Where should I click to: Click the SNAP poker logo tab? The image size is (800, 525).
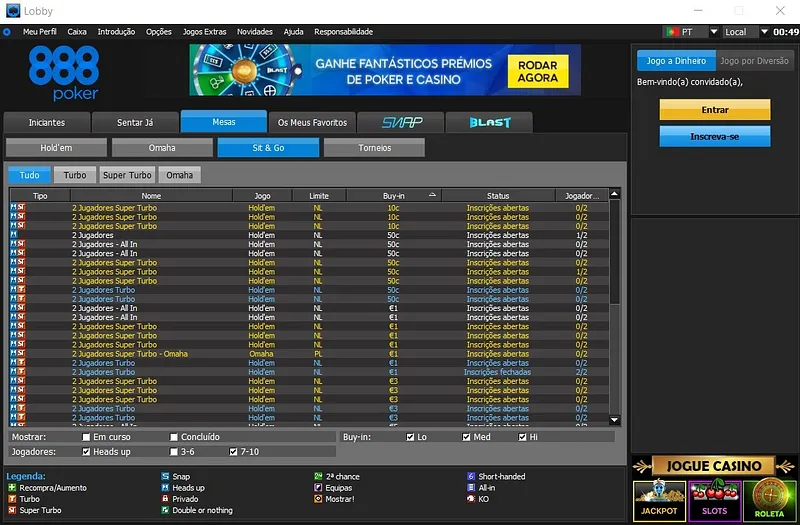402,122
